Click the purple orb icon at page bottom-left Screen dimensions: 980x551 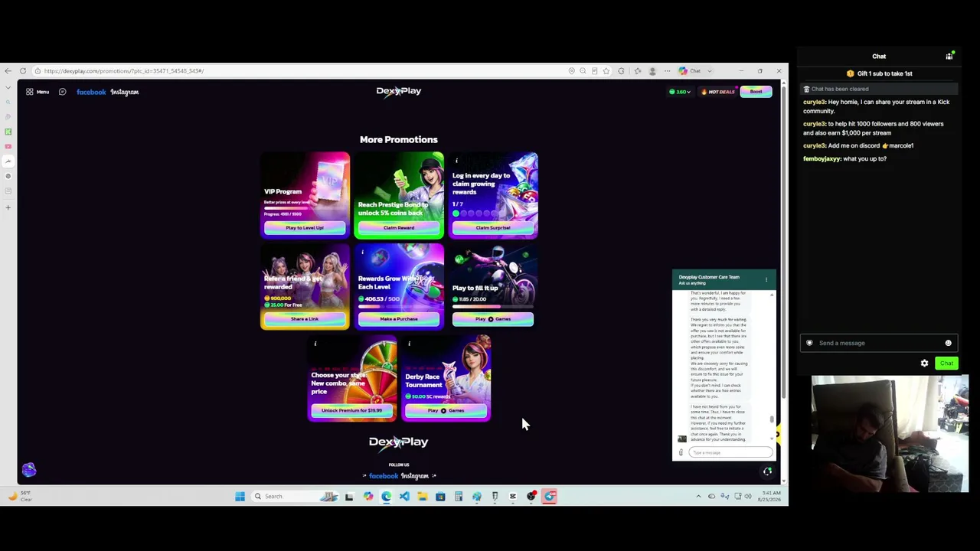(x=29, y=470)
